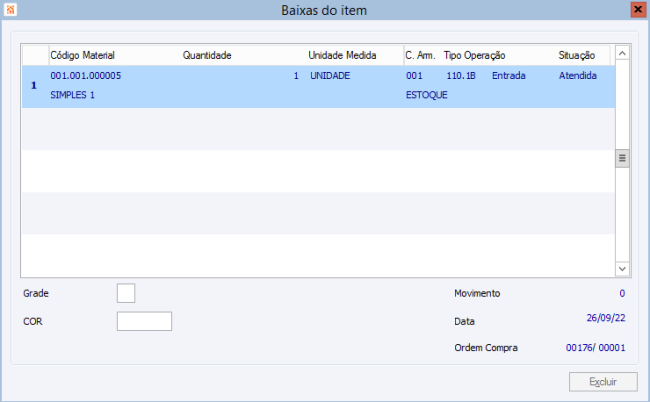This screenshot has width=650, height=402.
Task: Click the Movimento value 0
Action: click(x=622, y=293)
